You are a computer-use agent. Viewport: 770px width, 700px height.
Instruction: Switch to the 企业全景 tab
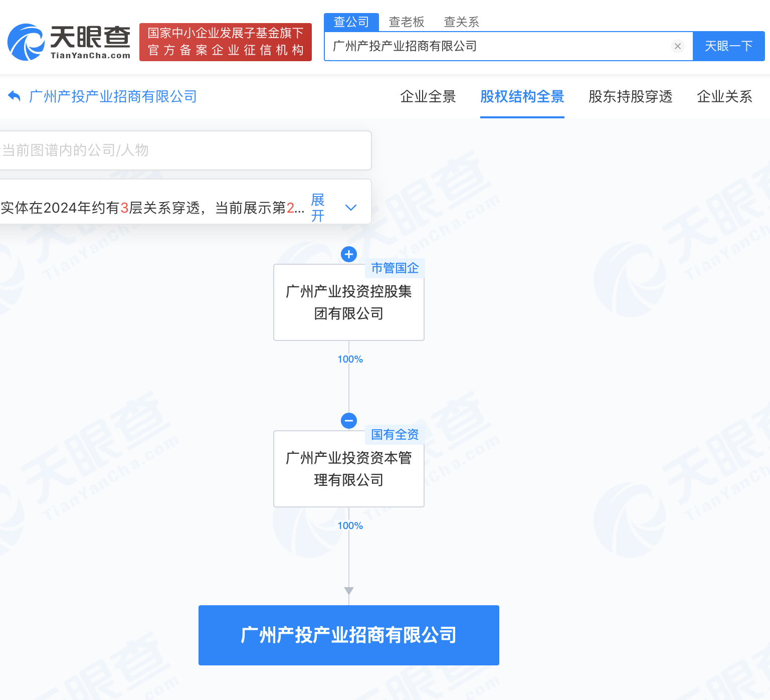(428, 96)
